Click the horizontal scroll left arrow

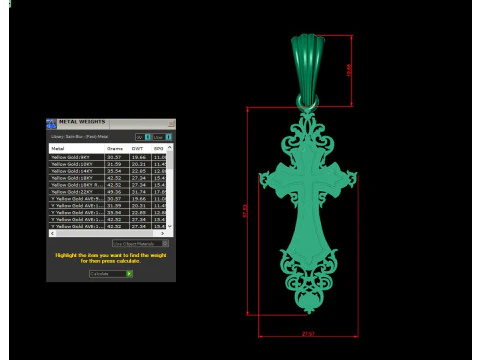pyautogui.click(x=52, y=233)
